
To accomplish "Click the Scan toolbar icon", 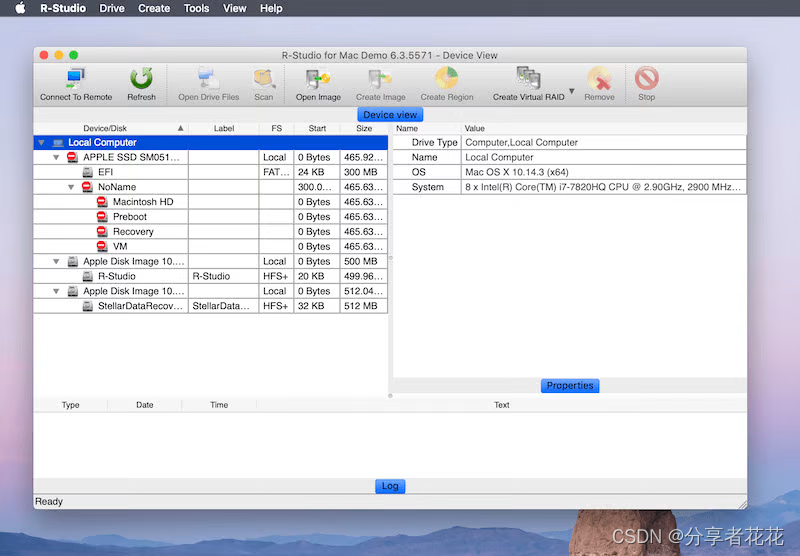I will pyautogui.click(x=263, y=80).
